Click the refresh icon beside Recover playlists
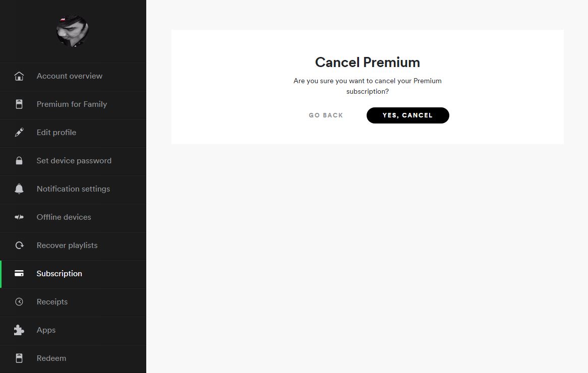This screenshot has width=588, height=373. pos(19,245)
